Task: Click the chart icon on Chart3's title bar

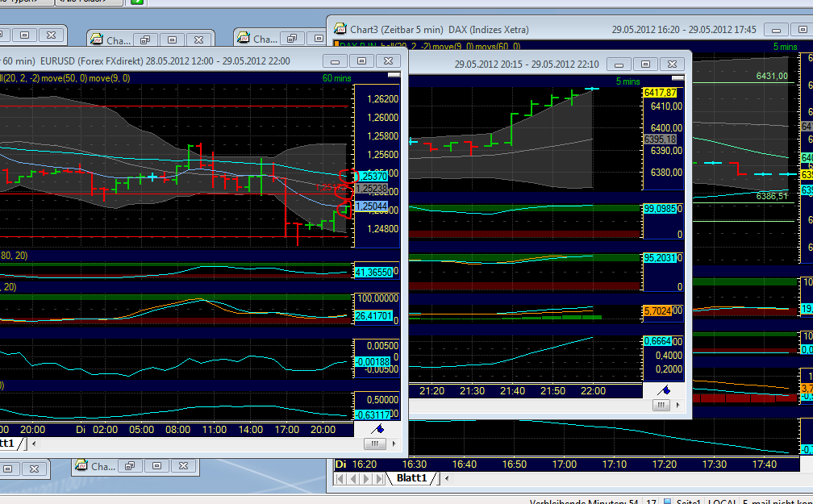Action: (340, 29)
